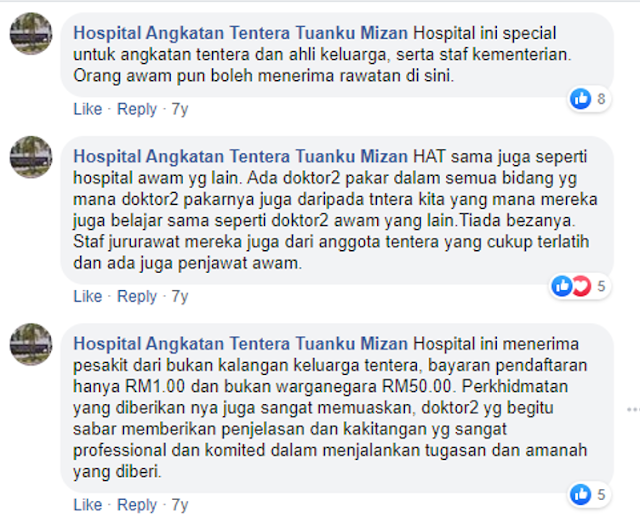Click thumbs-up reaction icon on third comment
This screenshot has height=523, width=640.
(x=581, y=494)
